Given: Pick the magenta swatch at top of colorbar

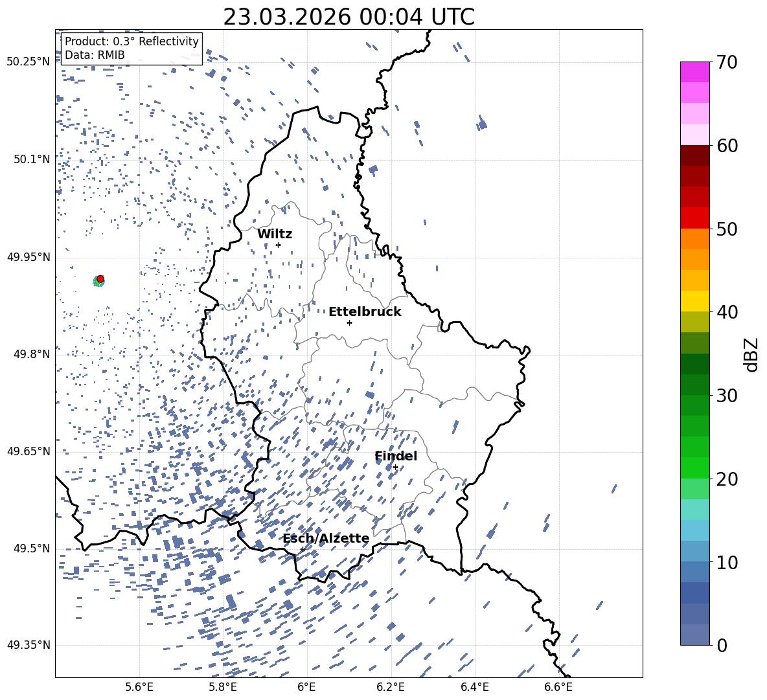Looking at the screenshot, I should pyautogui.click(x=695, y=72).
